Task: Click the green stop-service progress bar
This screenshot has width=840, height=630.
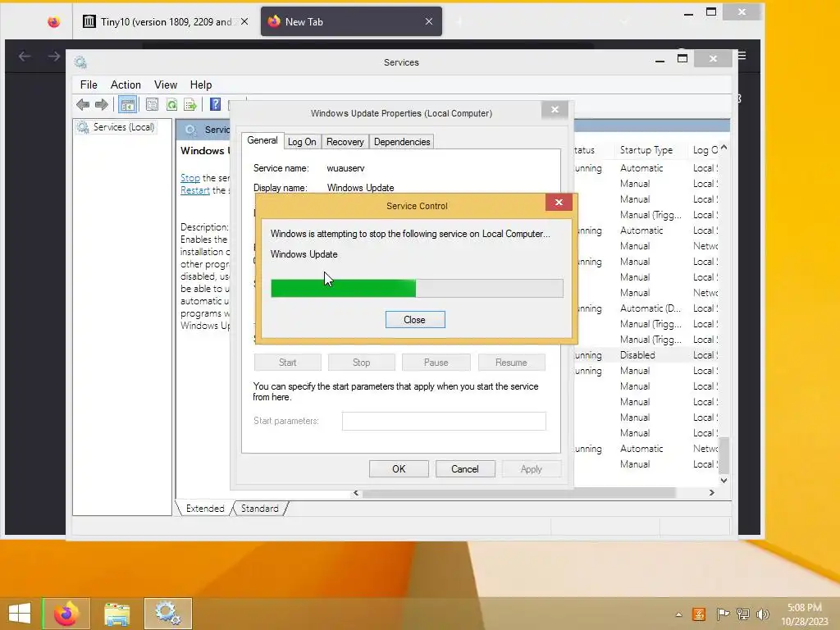Action: [x=417, y=288]
